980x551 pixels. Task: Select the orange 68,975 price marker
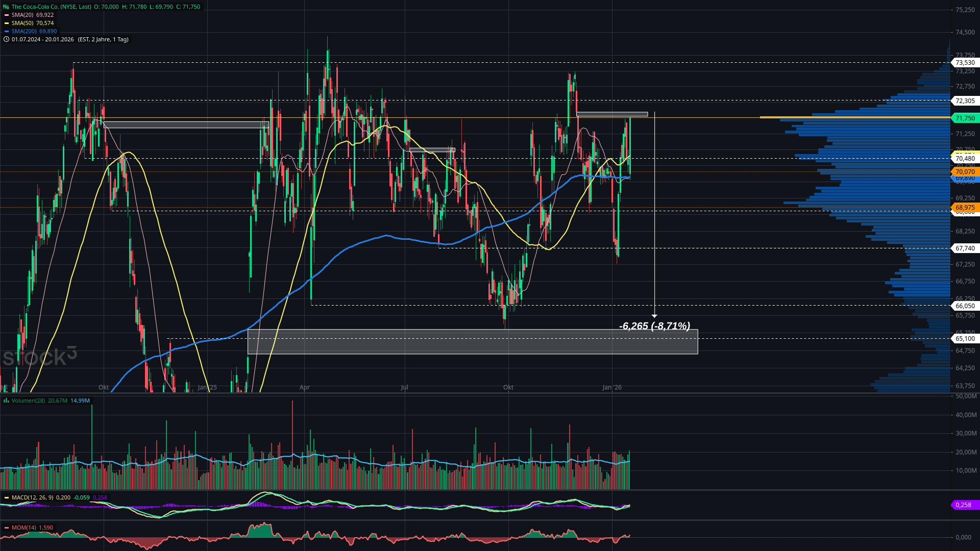point(965,208)
